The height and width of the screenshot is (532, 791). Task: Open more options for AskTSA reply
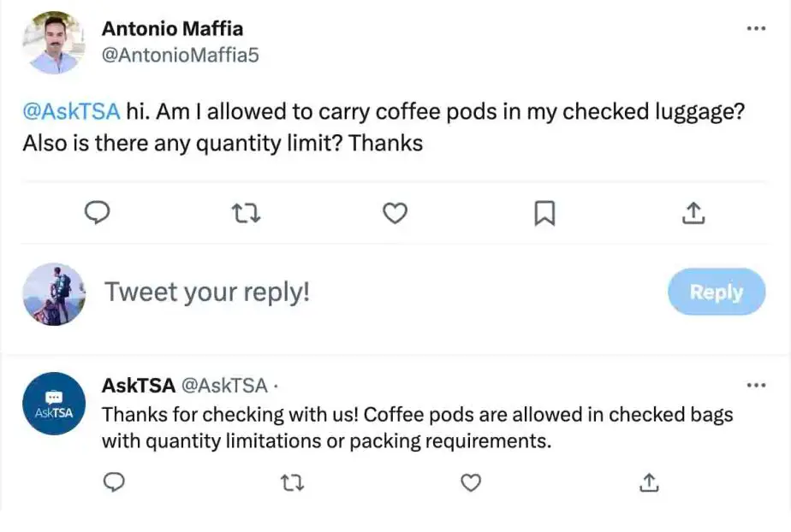[756, 386]
